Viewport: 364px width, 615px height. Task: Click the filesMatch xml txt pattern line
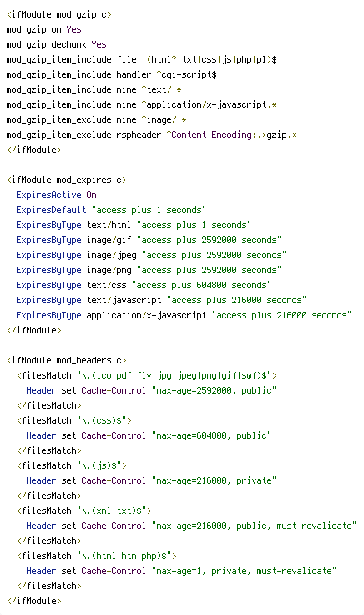point(84,511)
